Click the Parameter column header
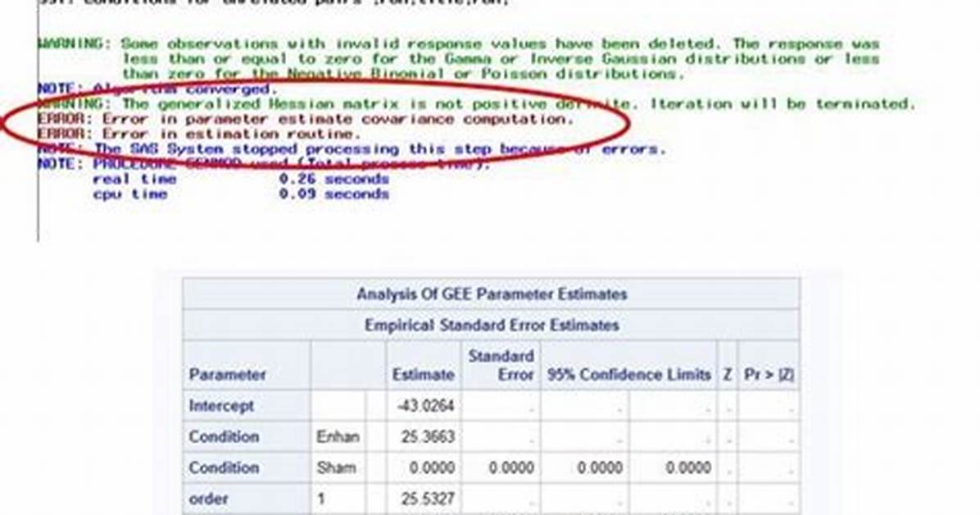980x515 pixels. click(227, 375)
